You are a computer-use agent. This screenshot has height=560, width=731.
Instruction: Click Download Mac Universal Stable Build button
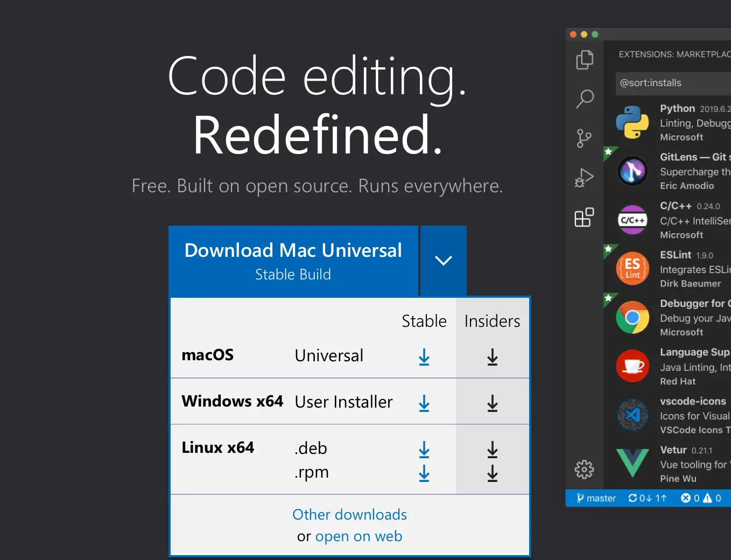293,261
